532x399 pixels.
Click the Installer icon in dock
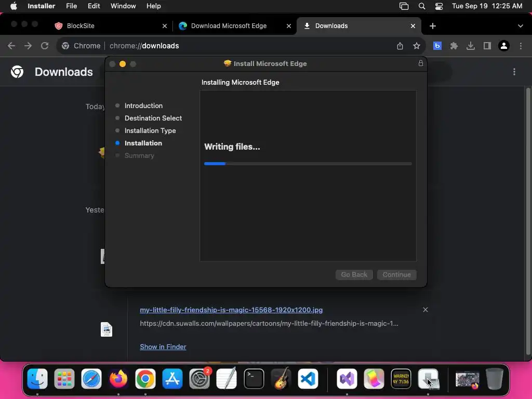(x=428, y=378)
